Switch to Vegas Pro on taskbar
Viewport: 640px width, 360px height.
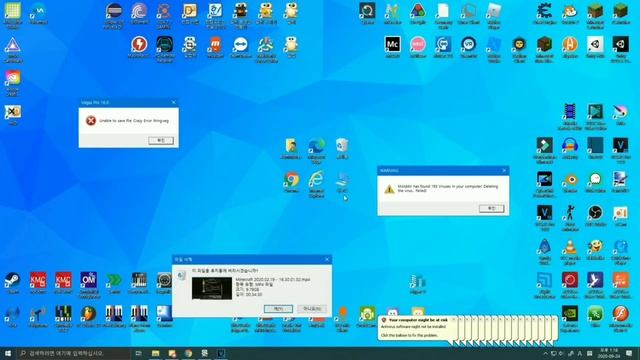tap(221, 353)
